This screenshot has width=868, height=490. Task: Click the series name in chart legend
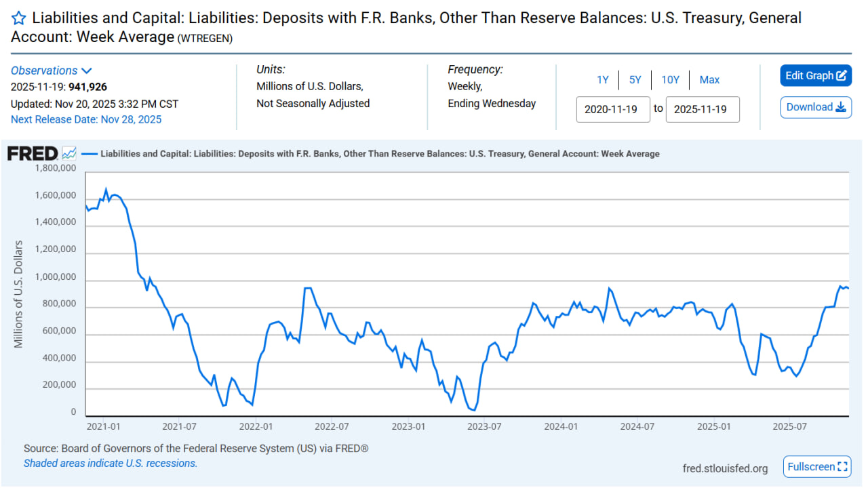point(380,154)
